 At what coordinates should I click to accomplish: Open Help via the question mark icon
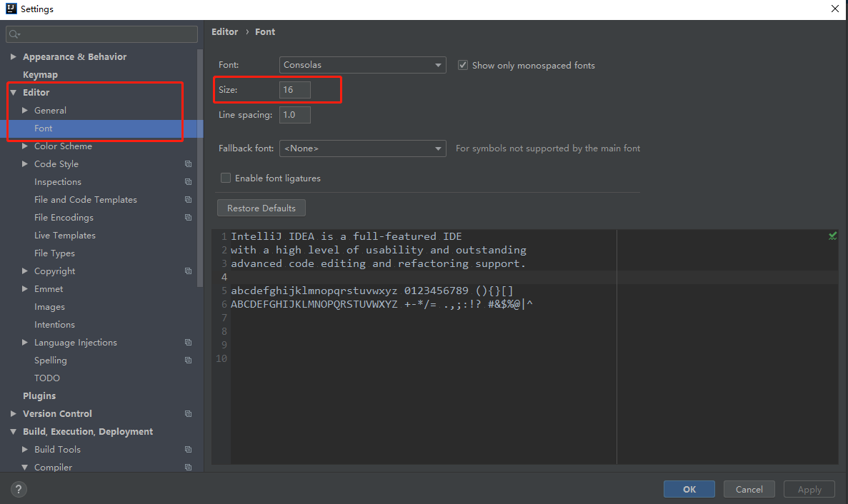(18, 489)
